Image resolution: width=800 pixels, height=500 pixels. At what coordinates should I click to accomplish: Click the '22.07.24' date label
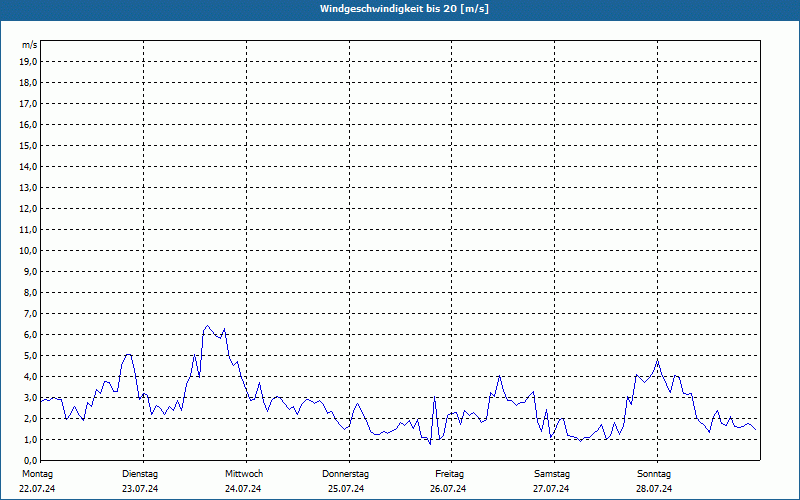pos(37,489)
